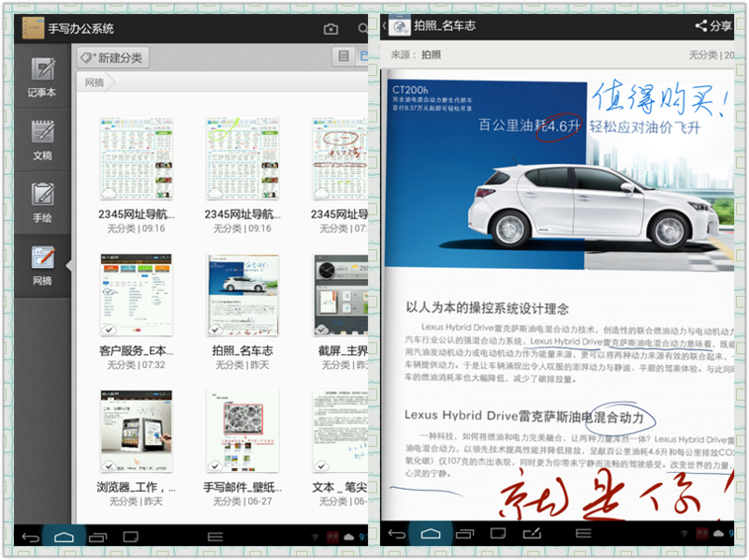Create a new category with 新建分类
The image size is (749, 560).
(113, 58)
